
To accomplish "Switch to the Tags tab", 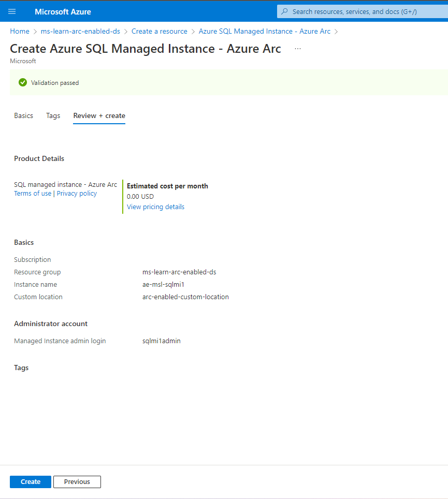I will point(53,115).
